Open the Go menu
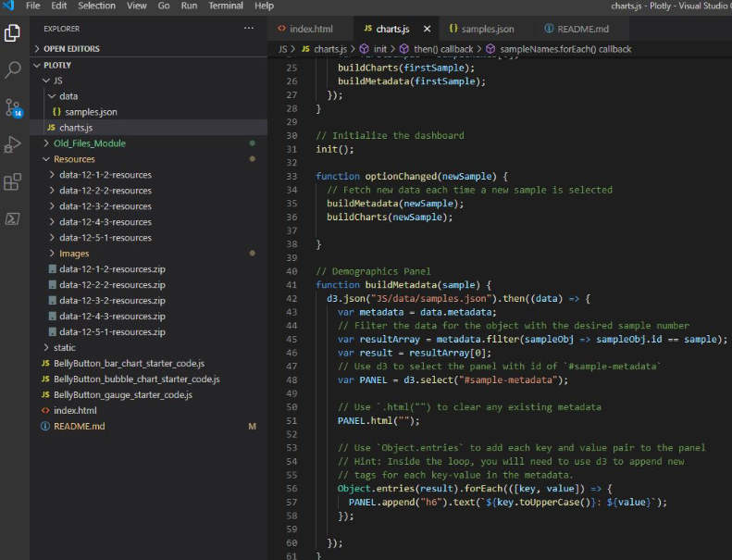The image size is (732, 560). [164, 6]
